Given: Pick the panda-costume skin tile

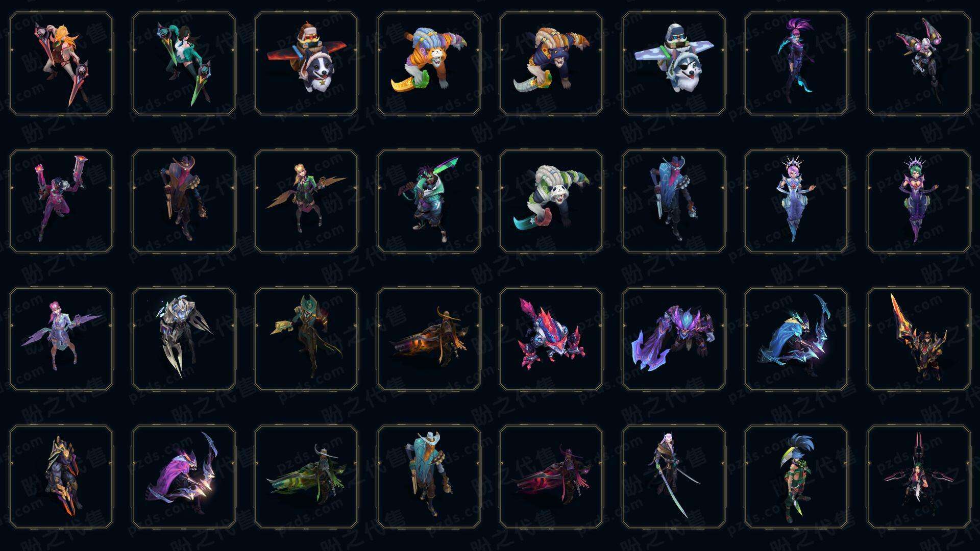Looking at the screenshot, I should coord(551,201).
